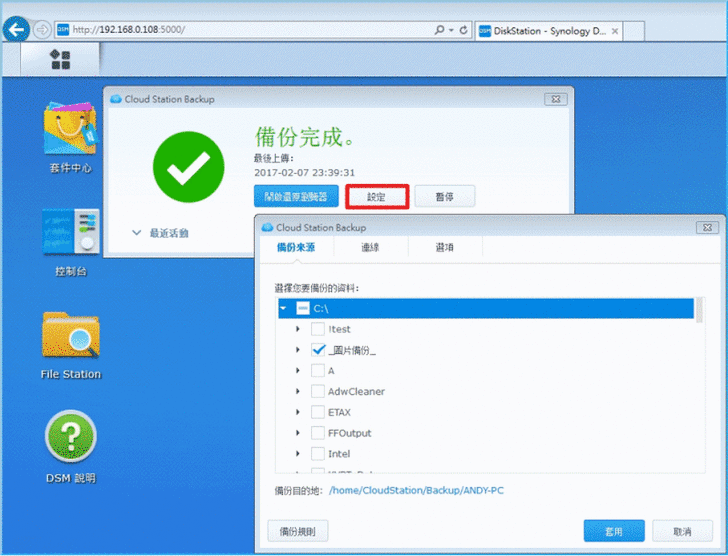Viewport: 728px width, 556px height.
Task: Click the green checkmark status icon
Action: pyautogui.click(x=188, y=167)
